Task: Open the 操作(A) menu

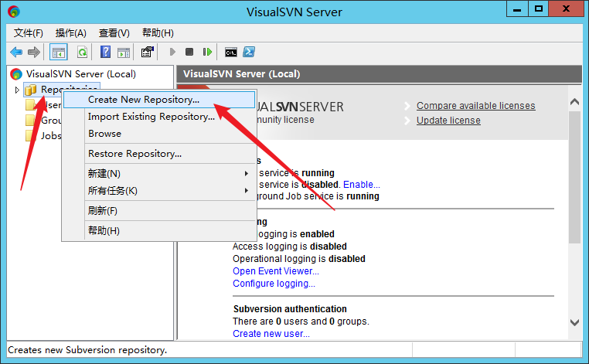Action: (x=71, y=33)
